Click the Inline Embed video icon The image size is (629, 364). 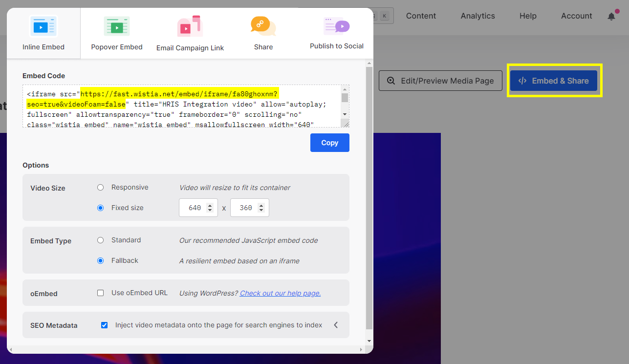pyautogui.click(x=43, y=26)
